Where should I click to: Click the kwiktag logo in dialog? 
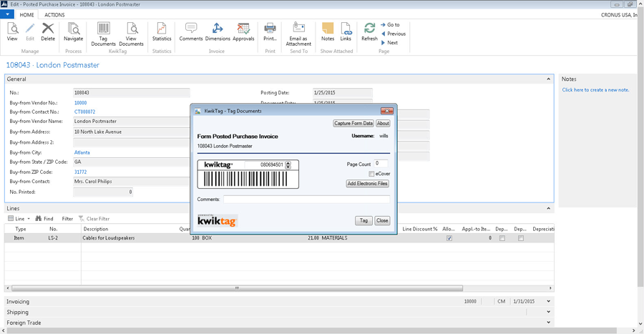pos(218,220)
